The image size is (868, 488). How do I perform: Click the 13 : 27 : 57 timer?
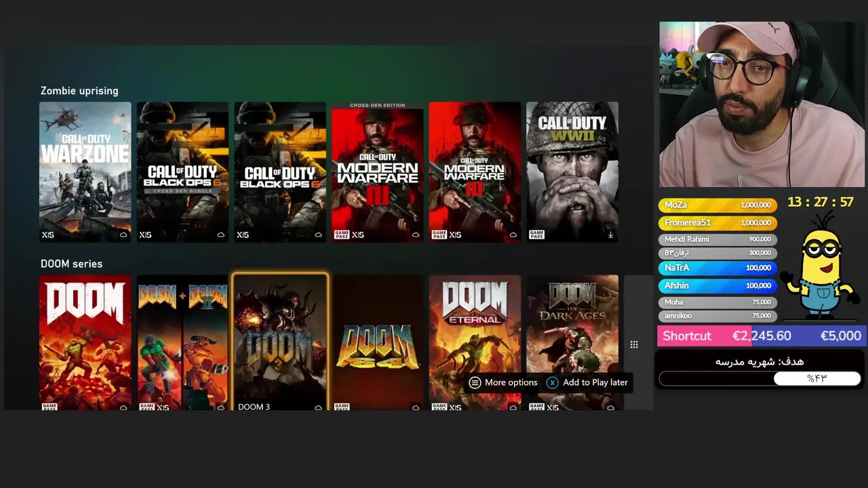click(x=821, y=202)
